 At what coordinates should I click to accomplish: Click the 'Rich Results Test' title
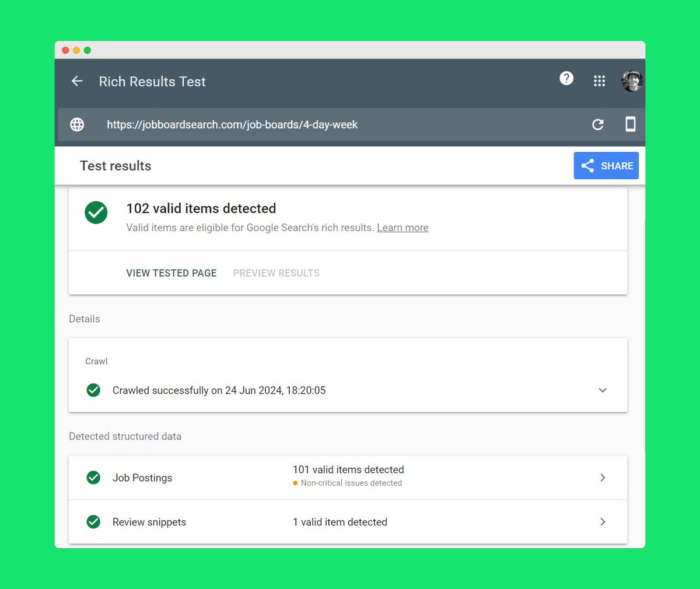(152, 82)
